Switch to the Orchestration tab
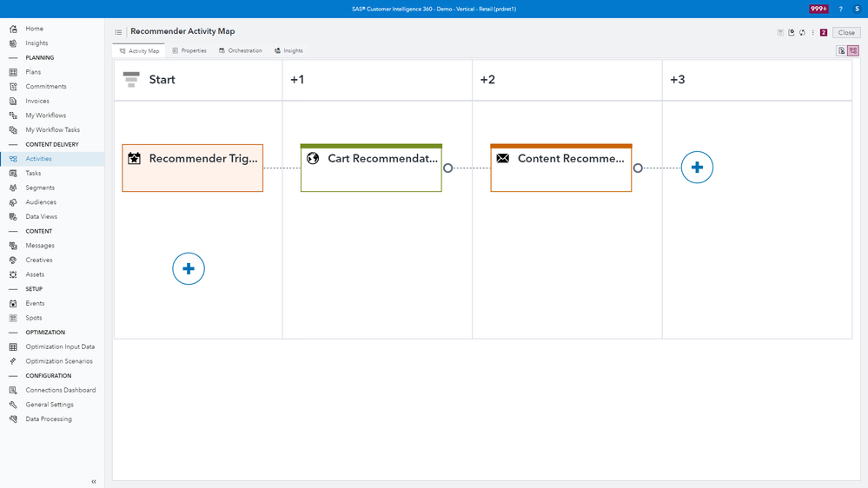The width and height of the screenshot is (868, 488). point(241,50)
